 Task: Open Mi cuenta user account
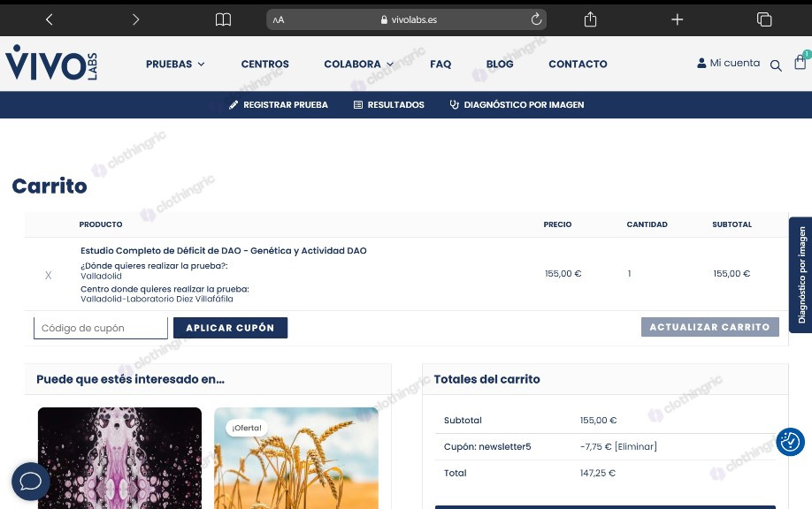(x=729, y=63)
